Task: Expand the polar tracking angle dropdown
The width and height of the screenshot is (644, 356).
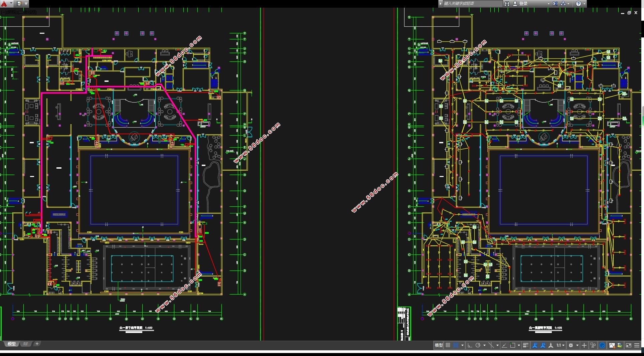Action: click(484, 345)
